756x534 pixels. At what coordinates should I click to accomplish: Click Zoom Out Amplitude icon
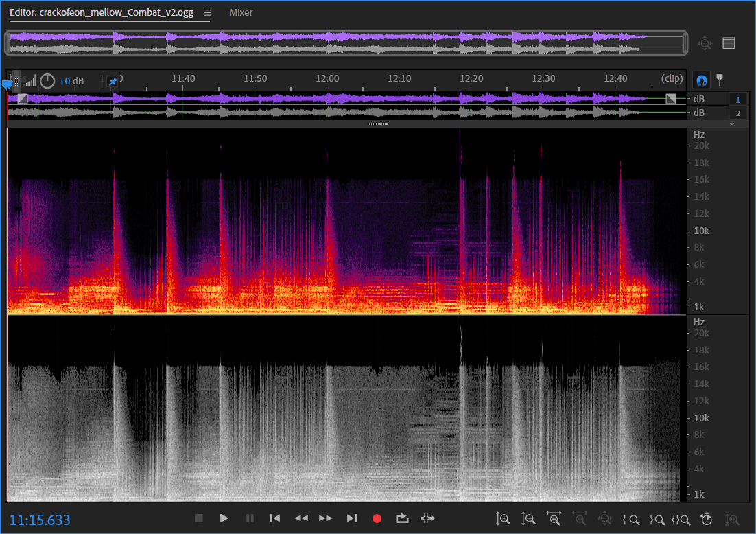coord(528,519)
